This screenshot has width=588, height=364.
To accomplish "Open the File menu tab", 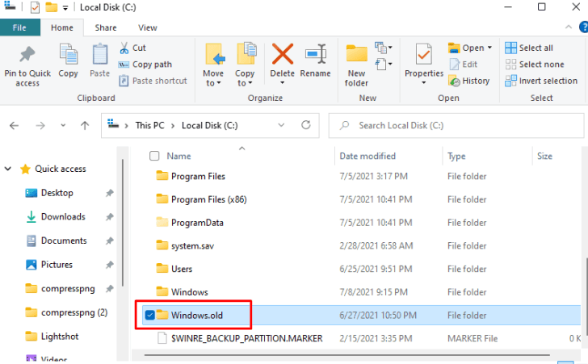I will 19,27.
